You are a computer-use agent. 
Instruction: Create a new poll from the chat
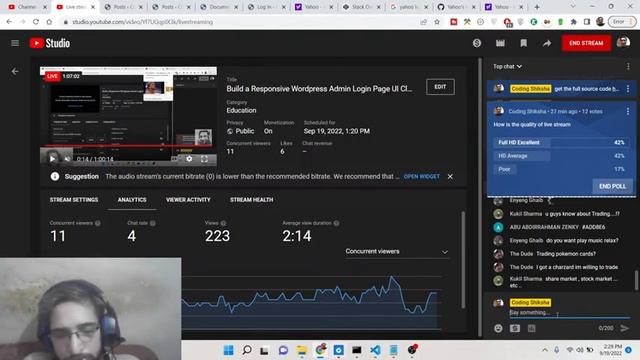(531, 328)
